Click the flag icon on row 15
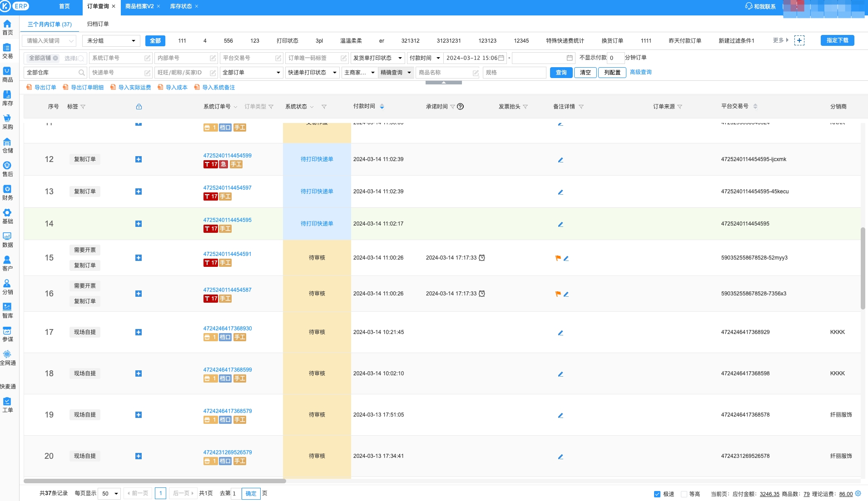868x501 pixels. [x=558, y=258]
